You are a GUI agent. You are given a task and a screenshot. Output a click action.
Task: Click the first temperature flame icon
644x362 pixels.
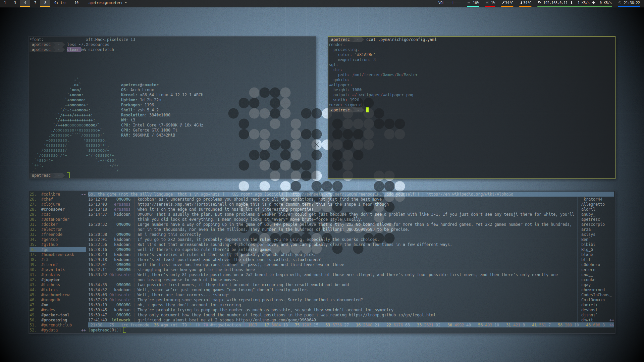(x=503, y=3)
